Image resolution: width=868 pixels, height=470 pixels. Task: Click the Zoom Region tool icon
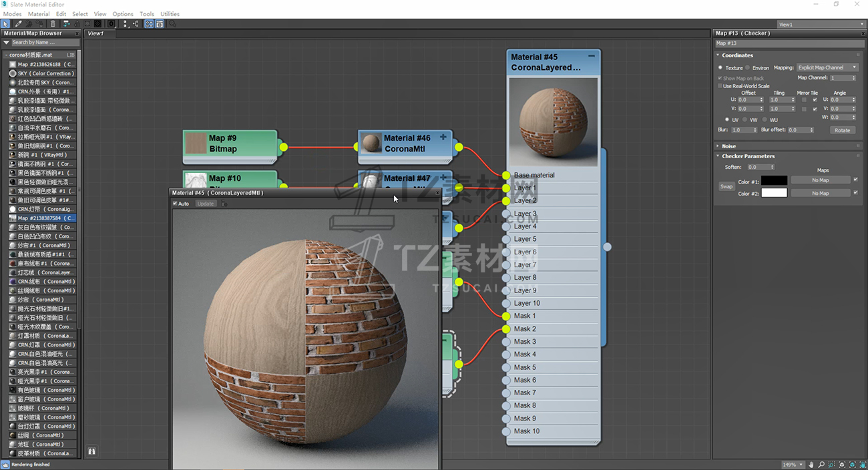point(831,465)
